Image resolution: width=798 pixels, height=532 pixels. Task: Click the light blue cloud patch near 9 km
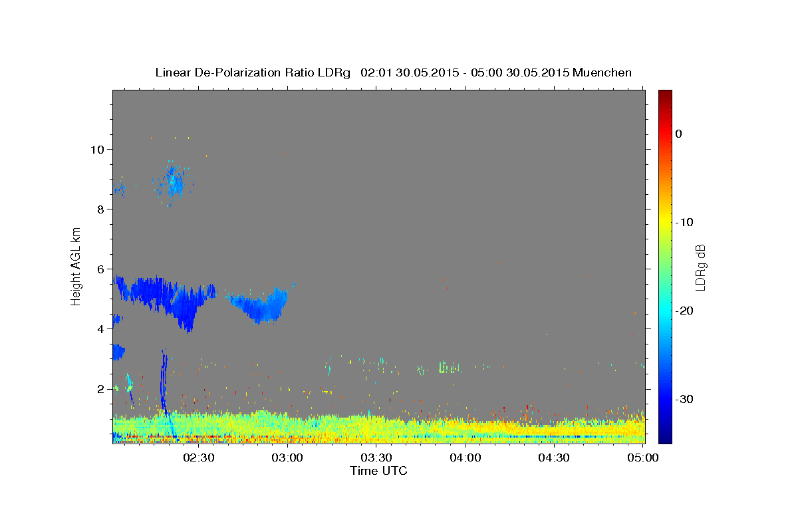coord(174,183)
